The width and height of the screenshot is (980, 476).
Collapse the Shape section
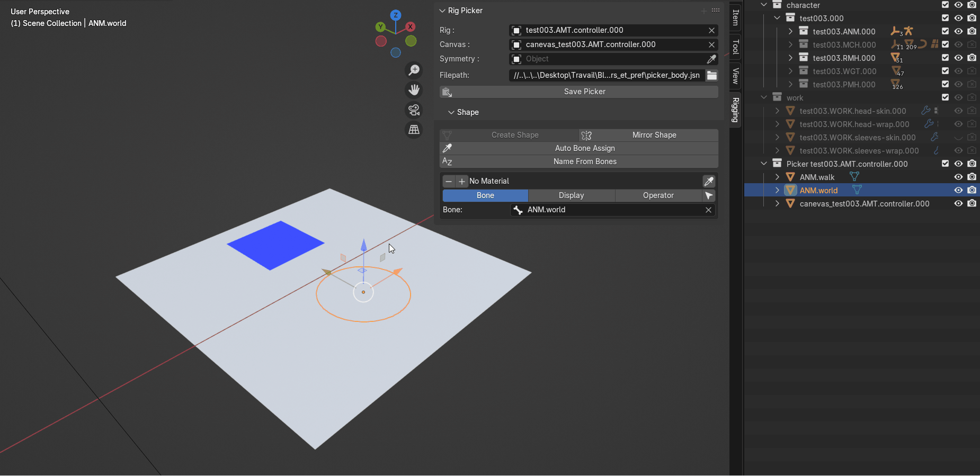pos(451,112)
